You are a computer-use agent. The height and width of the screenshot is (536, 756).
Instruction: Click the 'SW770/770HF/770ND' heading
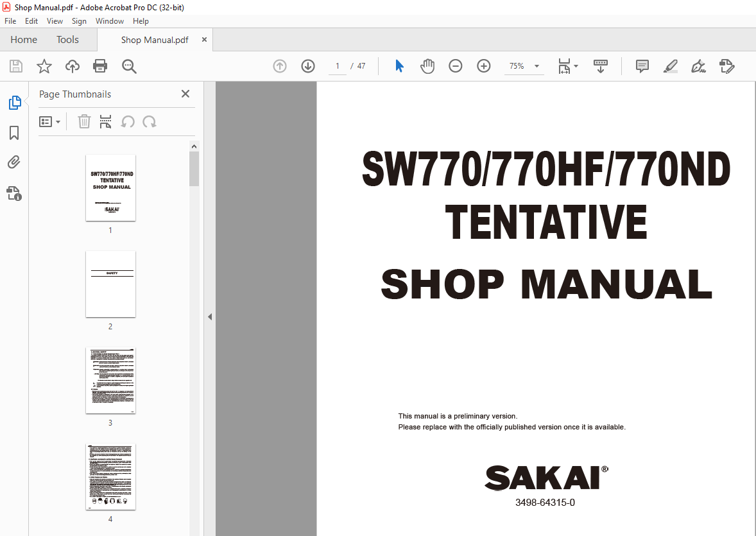[546, 169]
